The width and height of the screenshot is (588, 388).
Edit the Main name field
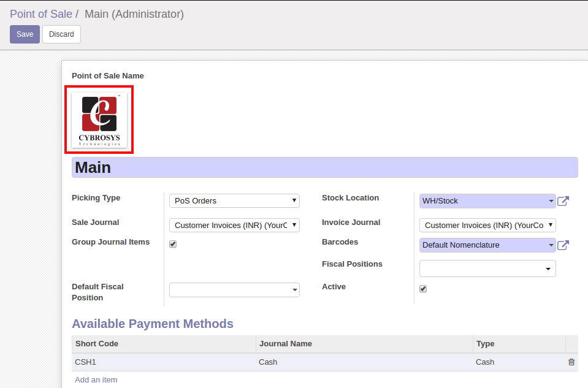pyautogui.click(x=324, y=167)
